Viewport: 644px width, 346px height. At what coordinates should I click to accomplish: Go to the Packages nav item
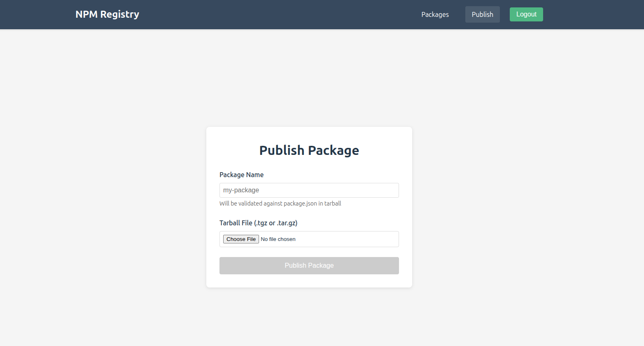click(x=435, y=14)
